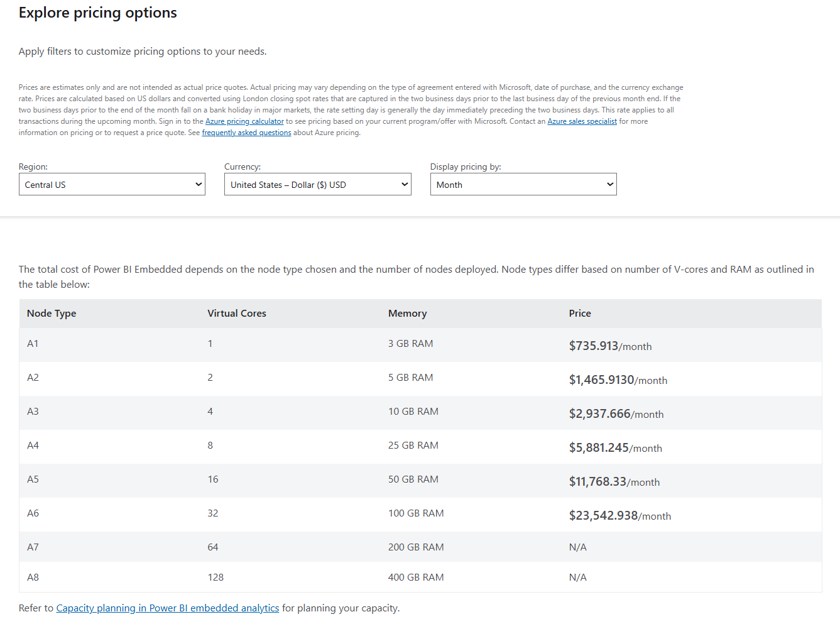840x629 pixels.
Task: Open the Currency dropdown showing USD
Action: tap(317, 184)
